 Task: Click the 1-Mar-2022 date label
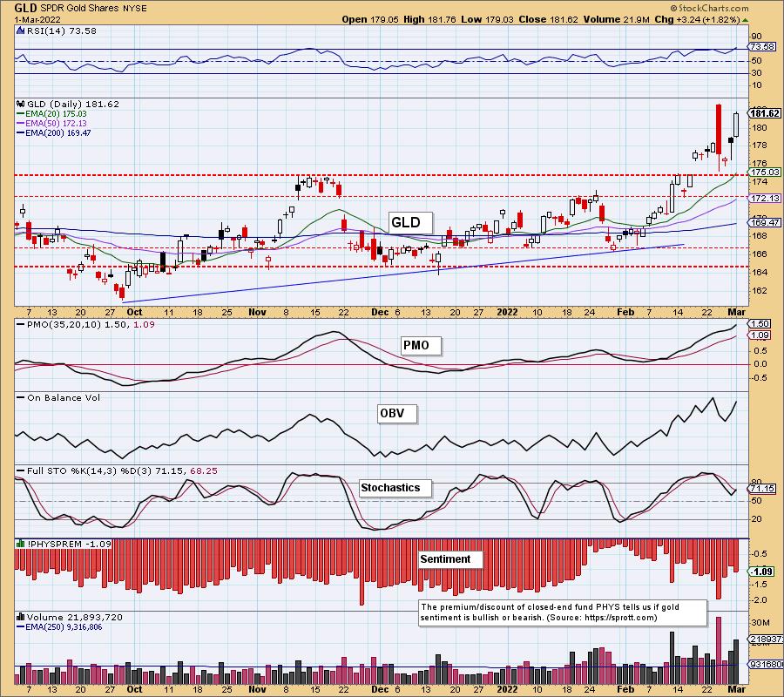(37, 19)
